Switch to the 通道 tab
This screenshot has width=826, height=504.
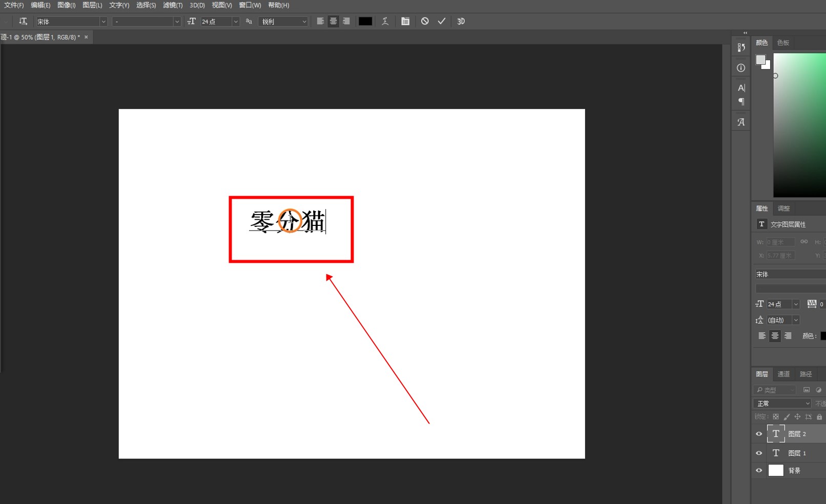[x=783, y=374]
